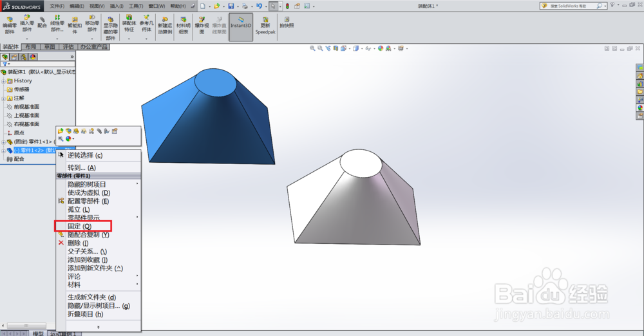Expand the 注解 tree node
Screen dimensions: 644x336
coord(3,98)
